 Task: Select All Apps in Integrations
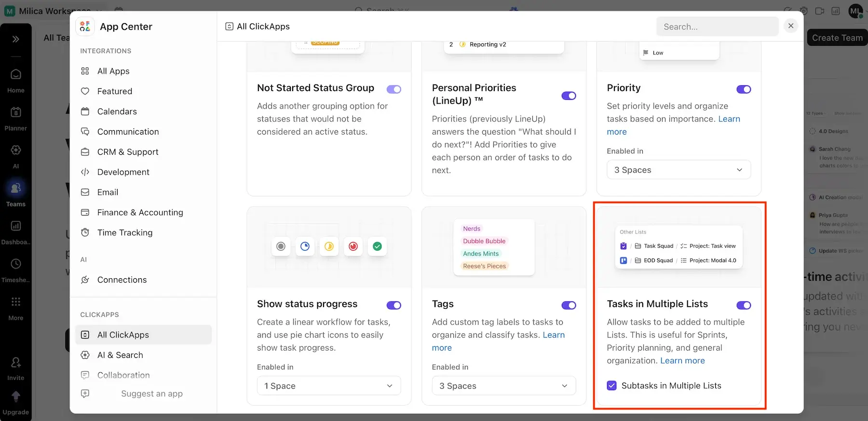click(x=143, y=71)
